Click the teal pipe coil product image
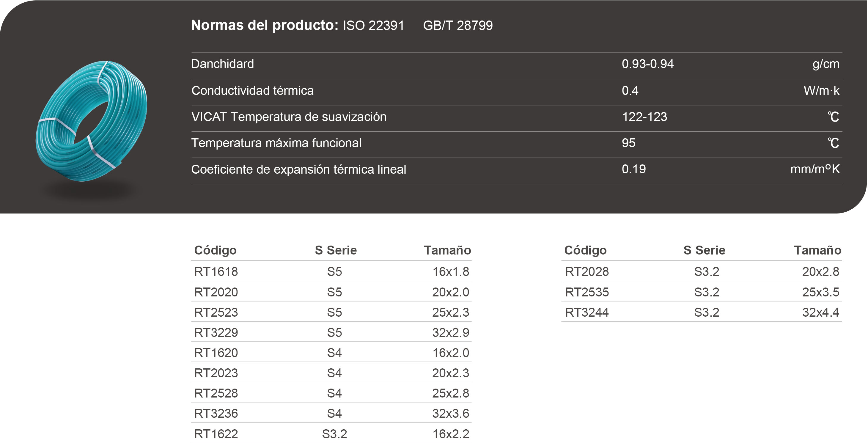Viewport: 868px width, 443px height. point(92,121)
